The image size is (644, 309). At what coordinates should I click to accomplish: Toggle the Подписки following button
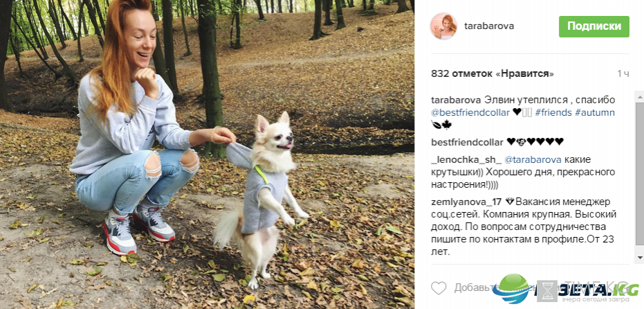coord(594,26)
